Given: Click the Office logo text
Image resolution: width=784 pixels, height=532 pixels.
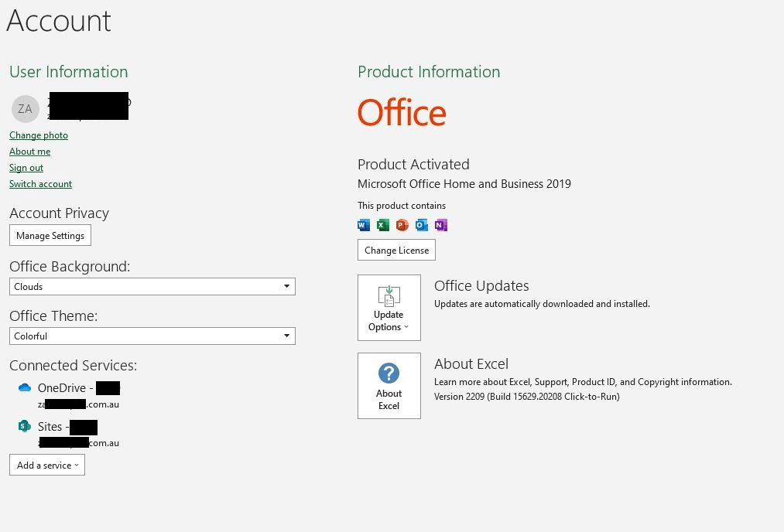Looking at the screenshot, I should 402,113.
